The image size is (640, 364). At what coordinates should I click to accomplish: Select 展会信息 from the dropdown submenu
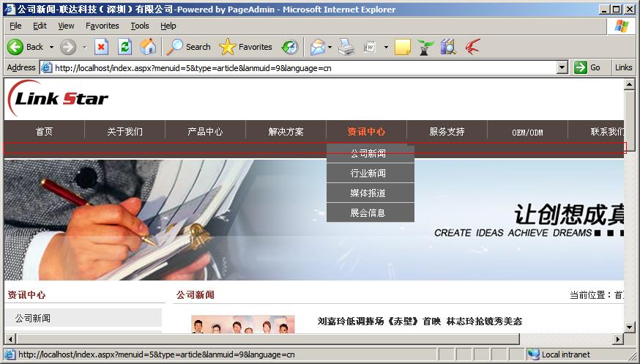click(368, 213)
